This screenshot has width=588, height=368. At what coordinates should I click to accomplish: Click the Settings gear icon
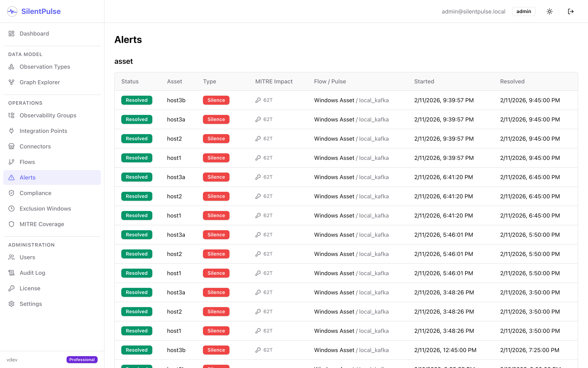[11, 304]
